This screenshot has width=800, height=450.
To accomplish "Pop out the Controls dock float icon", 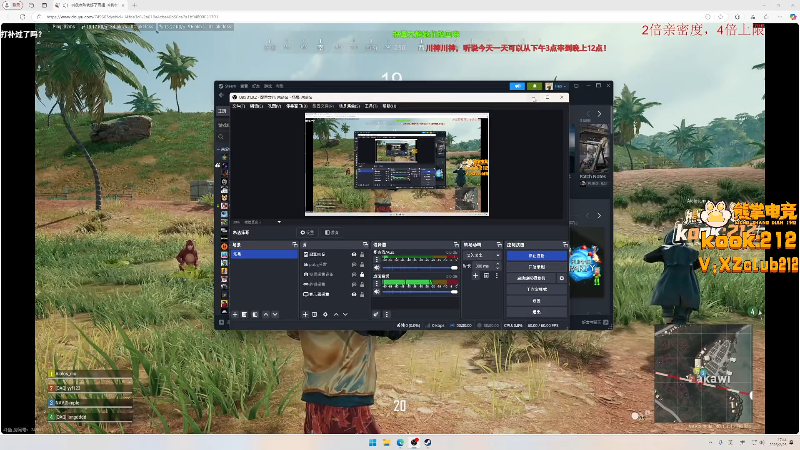I will pyautogui.click(x=564, y=245).
